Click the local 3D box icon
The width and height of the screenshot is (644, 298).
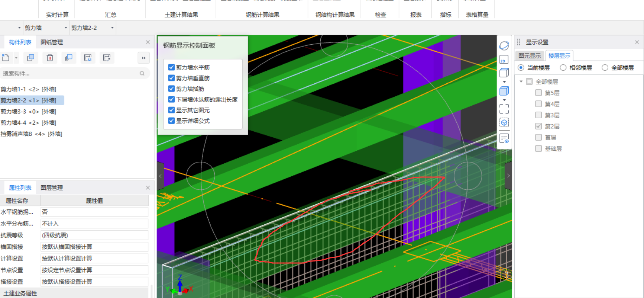pyautogui.click(x=504, y=122)
